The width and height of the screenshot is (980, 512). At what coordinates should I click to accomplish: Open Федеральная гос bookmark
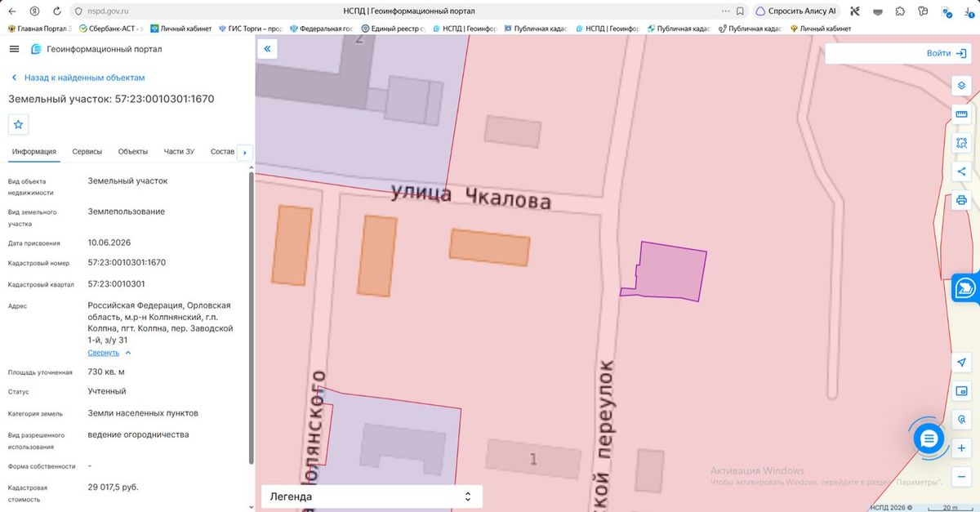point(321,29)
